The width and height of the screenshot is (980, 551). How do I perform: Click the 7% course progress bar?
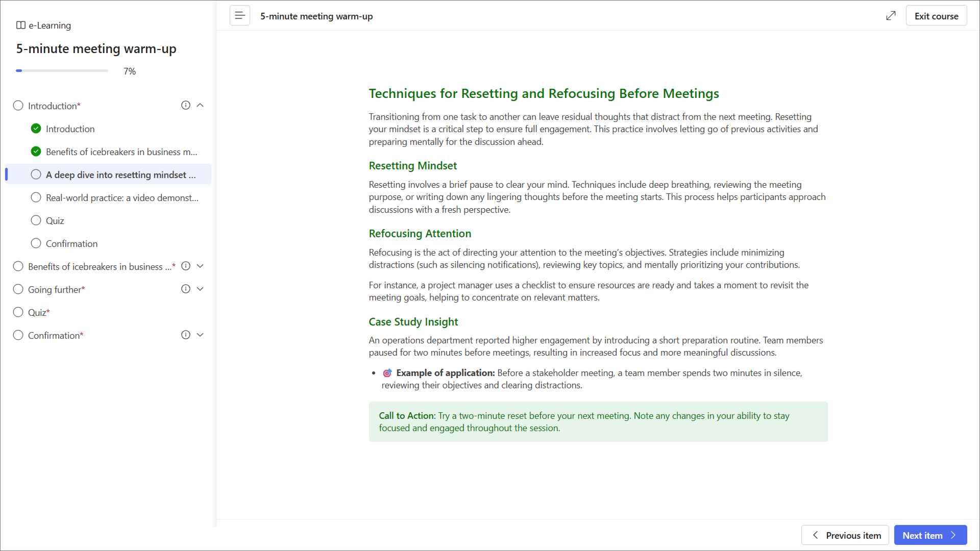(x=62, y=71)
